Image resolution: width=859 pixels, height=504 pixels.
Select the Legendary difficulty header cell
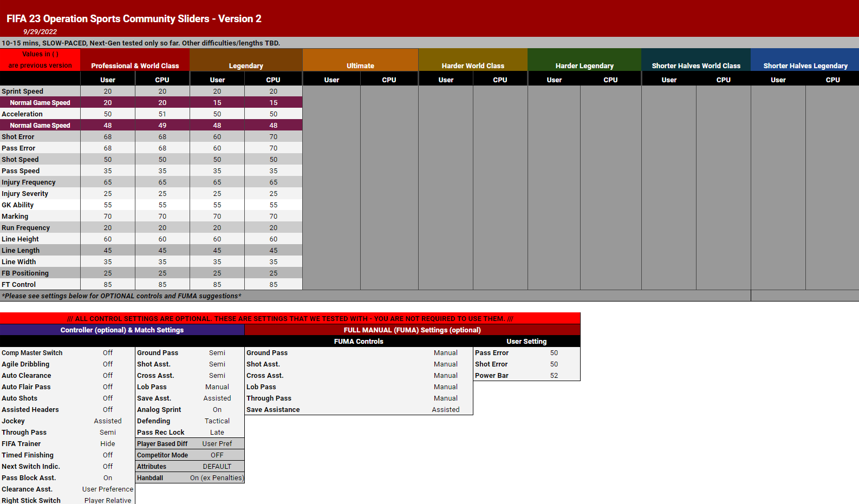(x=246, y=66)
